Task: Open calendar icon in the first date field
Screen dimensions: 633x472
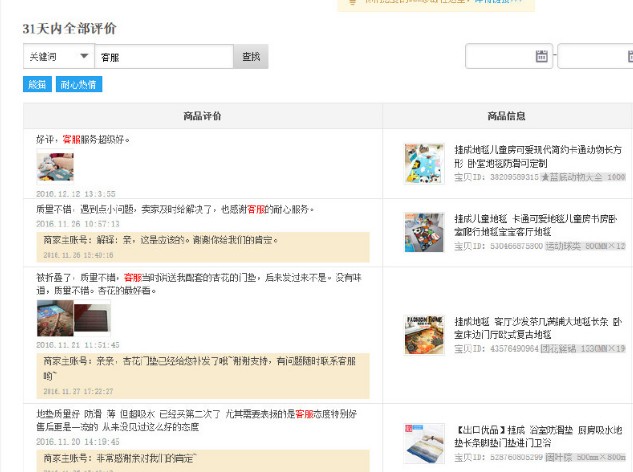Action: coord(542,57)
